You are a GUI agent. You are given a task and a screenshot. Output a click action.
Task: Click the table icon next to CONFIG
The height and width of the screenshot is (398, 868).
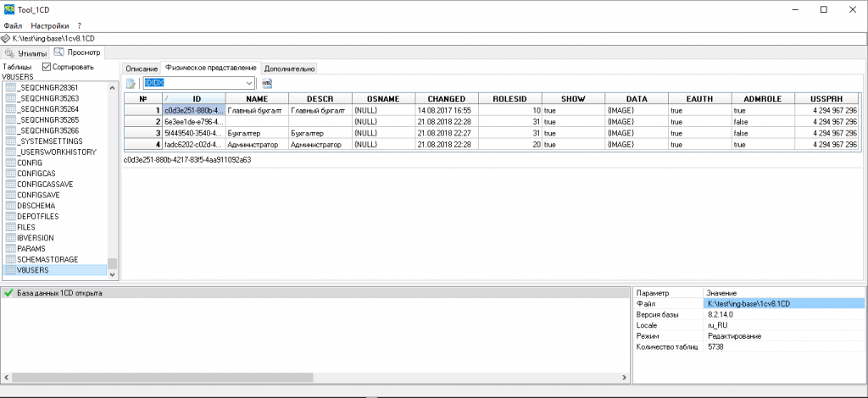point(10,163)
